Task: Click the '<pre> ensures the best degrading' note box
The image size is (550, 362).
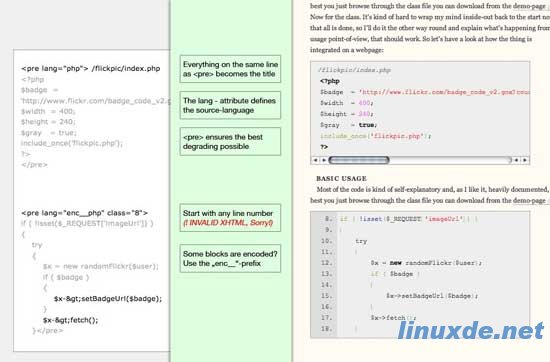Action: [230, 141]
